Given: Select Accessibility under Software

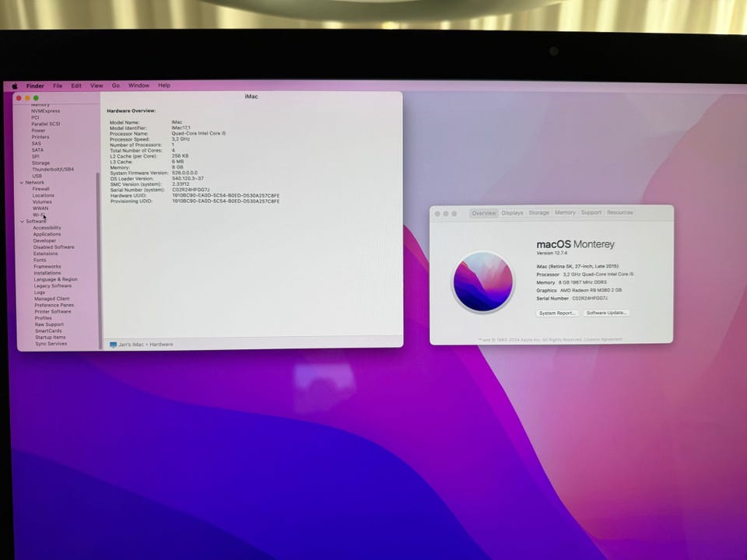Looking at the screenshot, I should [x=47, y=228].
